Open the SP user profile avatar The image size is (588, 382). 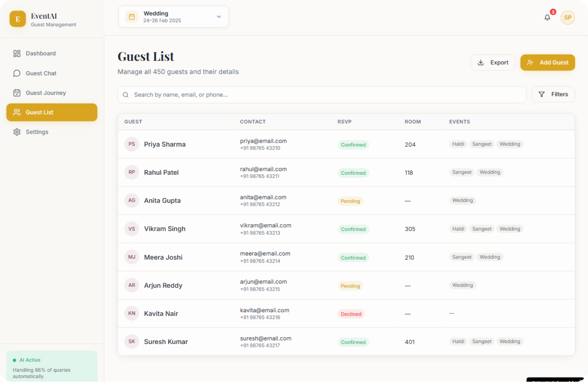567,18
